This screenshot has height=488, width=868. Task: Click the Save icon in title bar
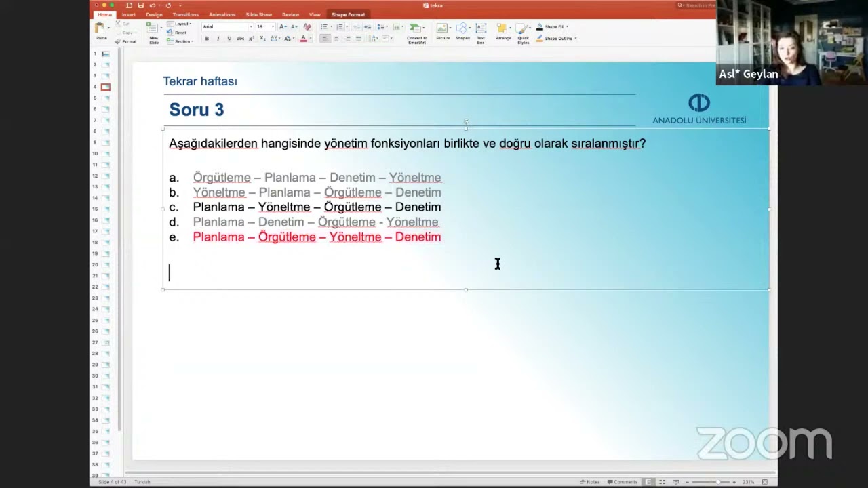(140, 5)
